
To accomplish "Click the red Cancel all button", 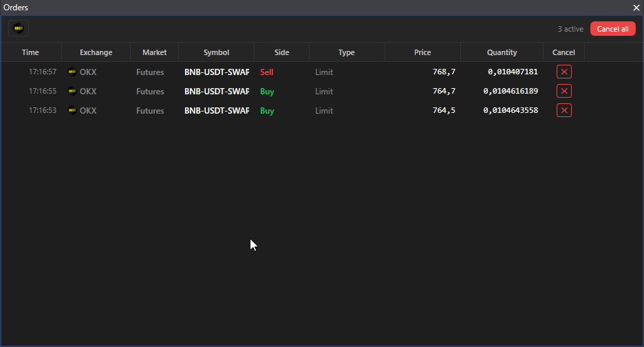I will (x=613, y=29).
